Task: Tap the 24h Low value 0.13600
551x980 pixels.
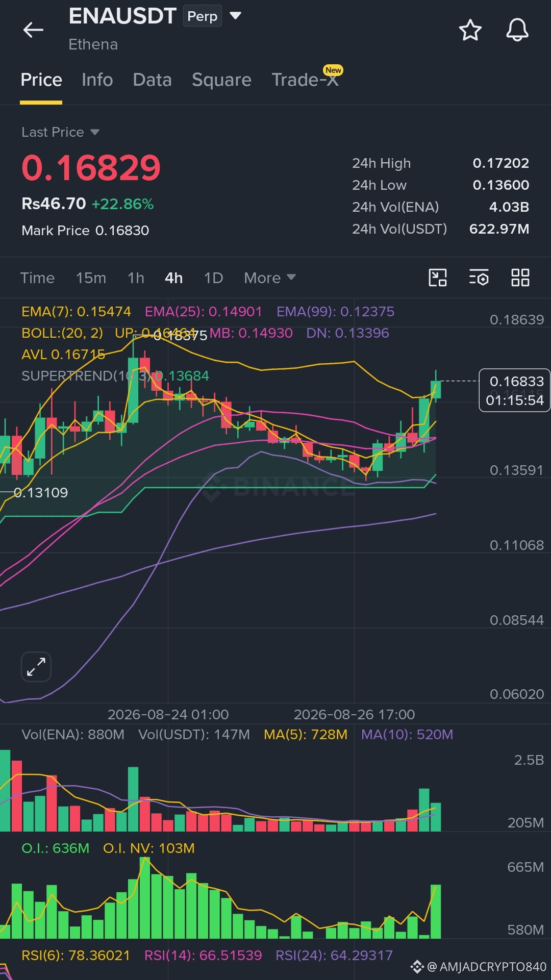Action: coord(500,185)
